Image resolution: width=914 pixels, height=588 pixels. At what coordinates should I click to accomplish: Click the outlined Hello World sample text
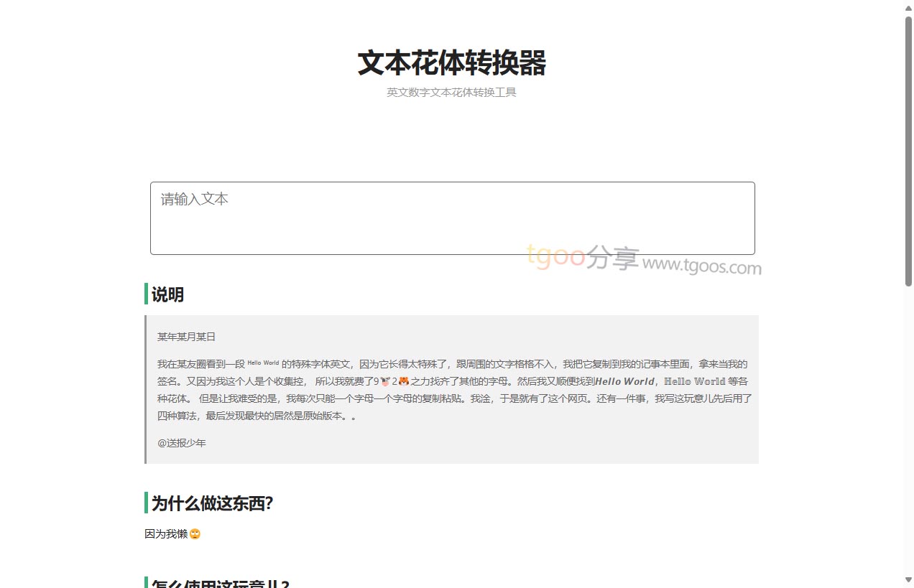click(694, 381)
